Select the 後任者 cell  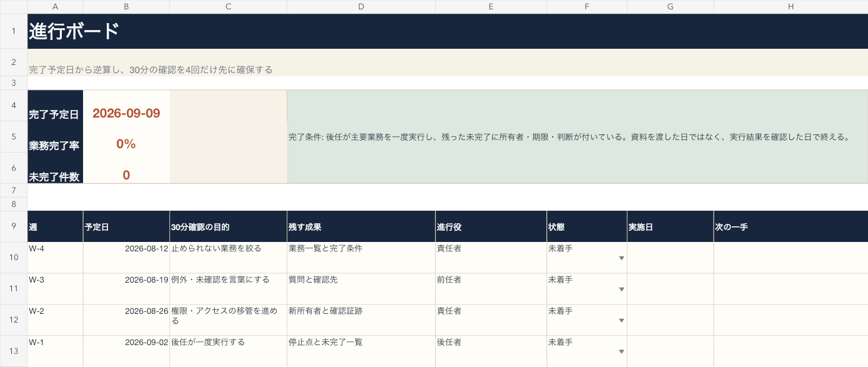click(491, 351)
